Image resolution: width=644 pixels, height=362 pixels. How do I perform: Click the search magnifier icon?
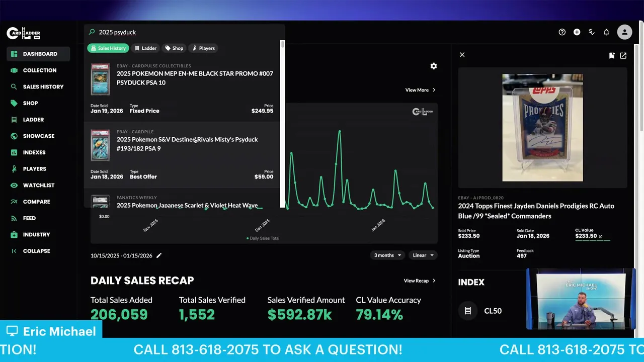[x=92, y=32]
